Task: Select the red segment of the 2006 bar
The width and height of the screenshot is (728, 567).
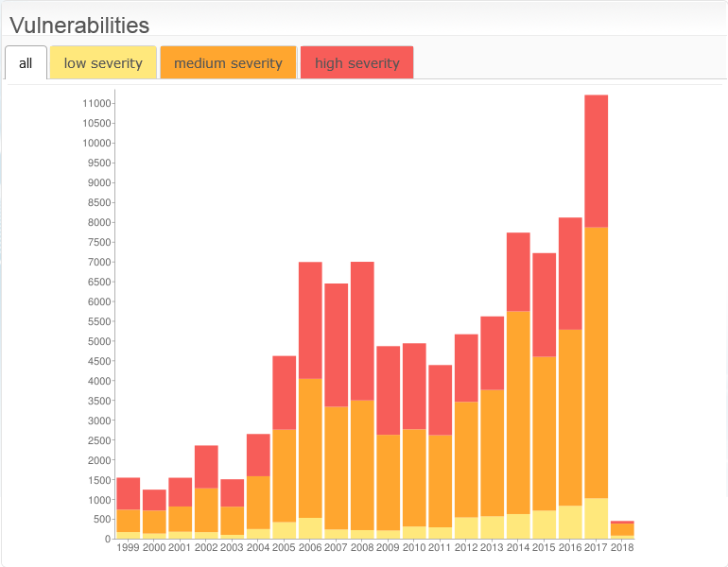Action: (x=310, y=319)
